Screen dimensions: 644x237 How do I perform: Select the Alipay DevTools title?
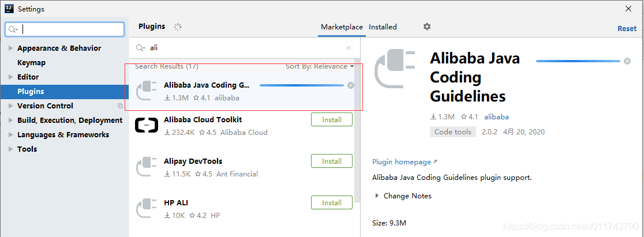193,161
